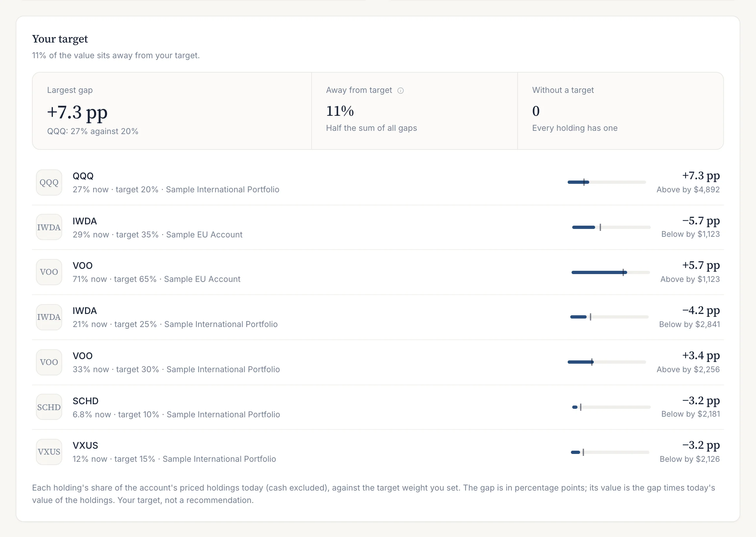Viewport: 756px width, 537px height.
Task: Click the IWDA 21% now allocation bar
Action: (609, 317)
